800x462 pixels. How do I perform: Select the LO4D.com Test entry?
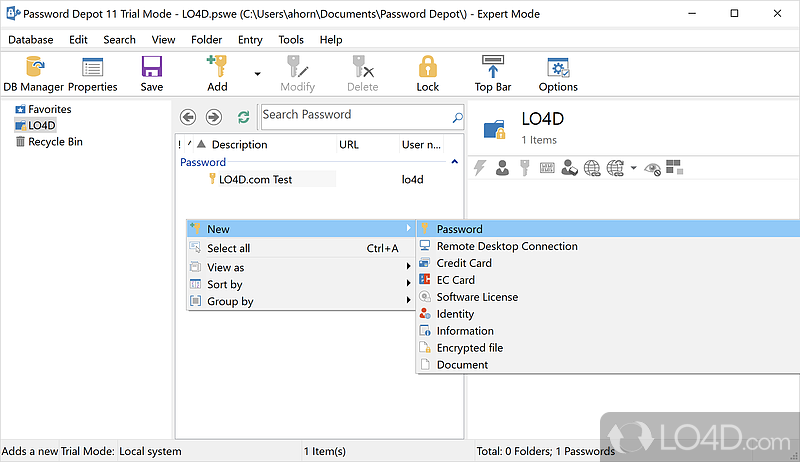pos(255,179)
